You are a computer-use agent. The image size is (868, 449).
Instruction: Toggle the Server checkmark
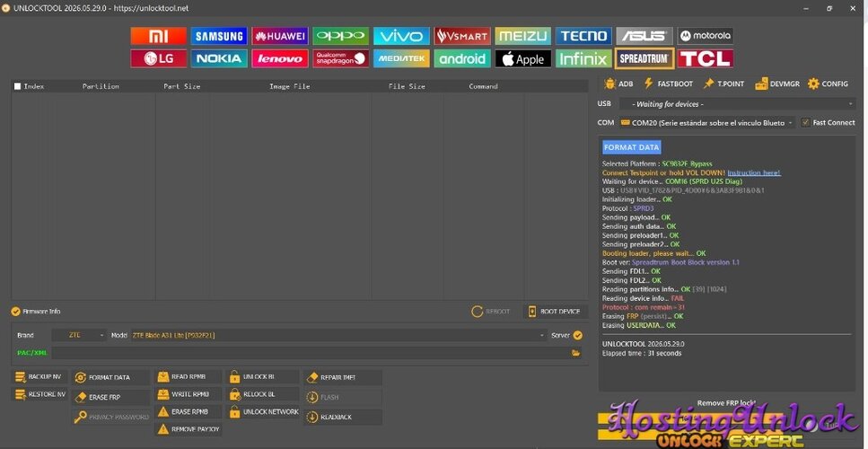pos(577,335)
